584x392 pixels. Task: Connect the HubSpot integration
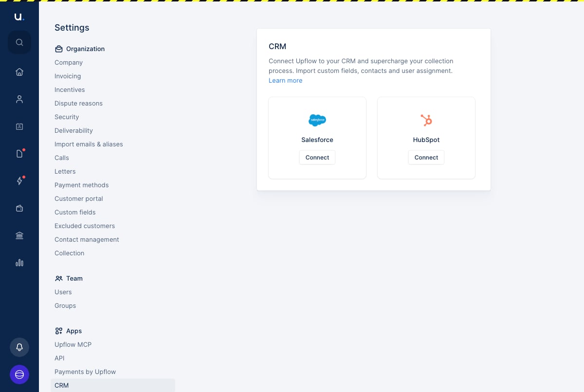pos(426,157)
